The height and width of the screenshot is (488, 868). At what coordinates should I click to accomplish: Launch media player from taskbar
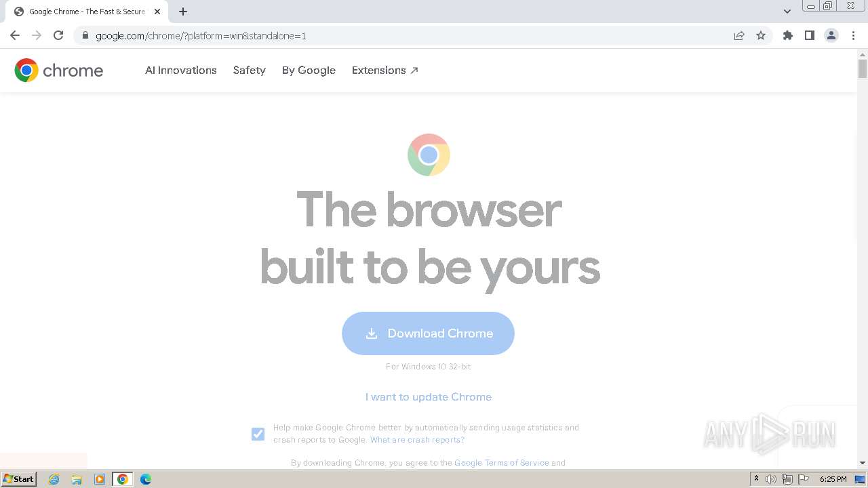[100, 479]
